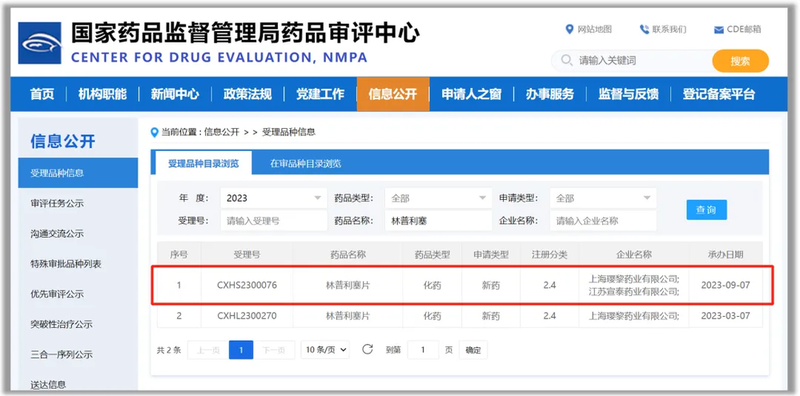
Task: Open 新闻中心 navigation item
Action: pyautogui.click(x=175, y=94)
